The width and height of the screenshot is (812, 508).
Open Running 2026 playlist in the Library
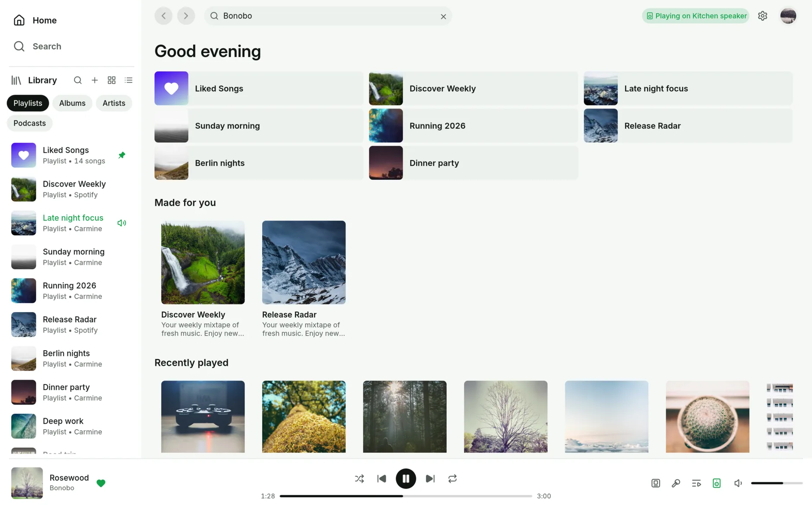pos(72,291)
